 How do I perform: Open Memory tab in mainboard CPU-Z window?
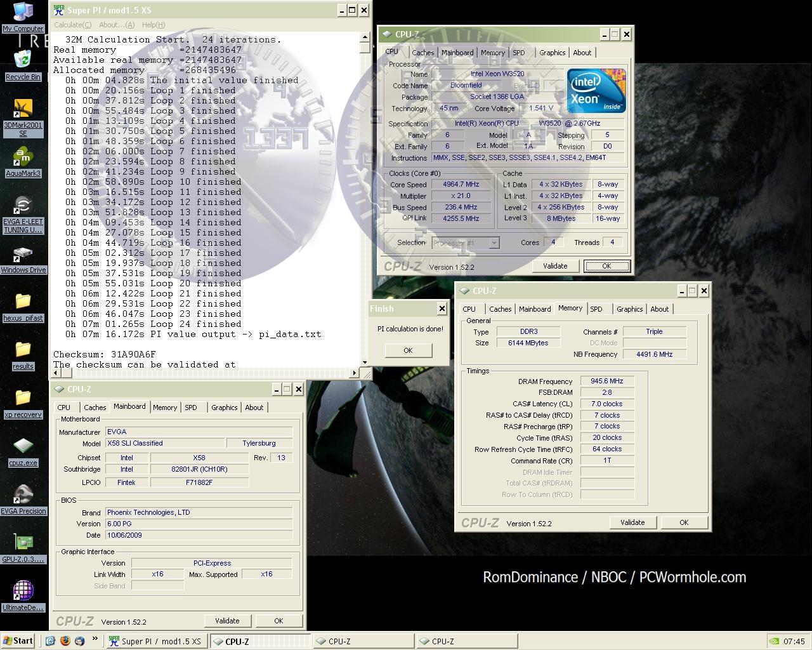(165, 408)
